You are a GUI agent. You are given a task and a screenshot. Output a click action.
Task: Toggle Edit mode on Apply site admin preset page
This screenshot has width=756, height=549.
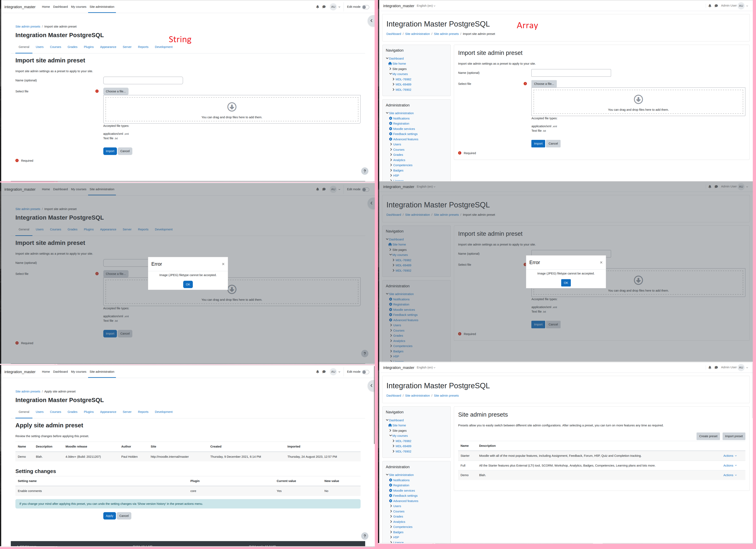(366, 372)
